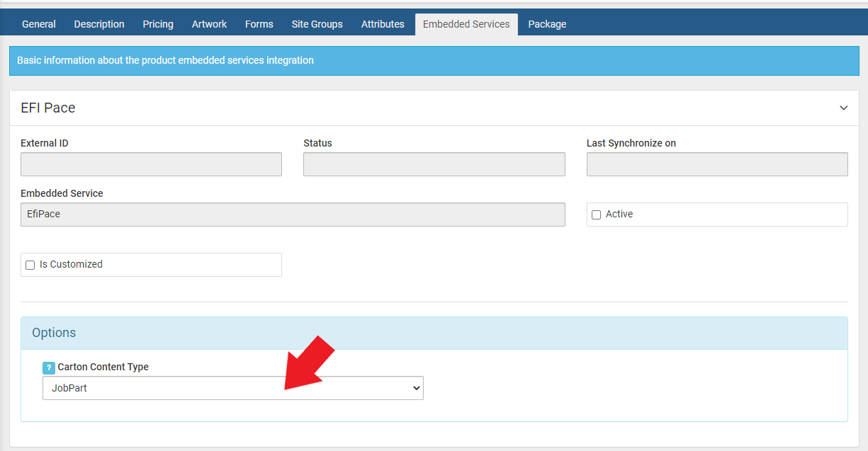868x451 pixels.
Task: Click the Last Synchronize on field
Action: [717, 164]
